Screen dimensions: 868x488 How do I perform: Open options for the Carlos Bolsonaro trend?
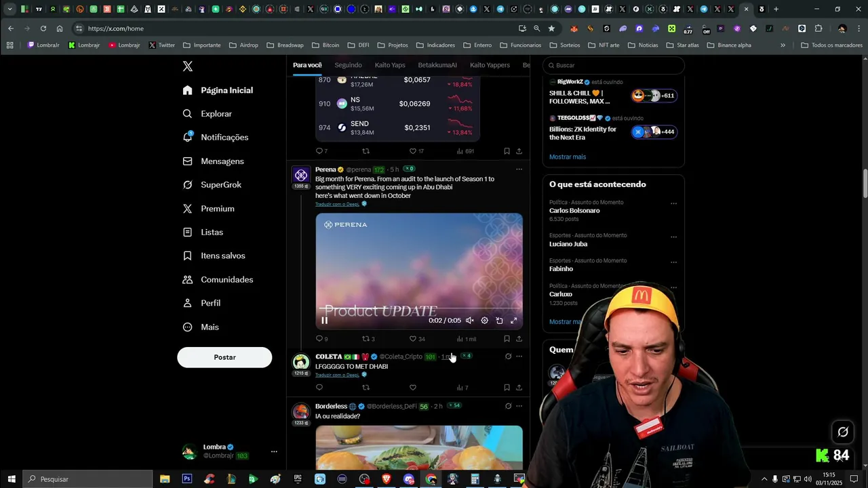(x=673, y=203)
